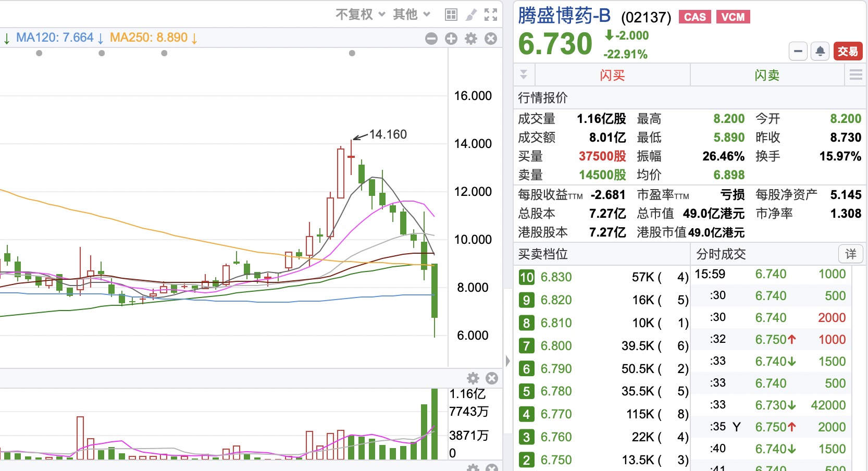Close the volume indicator panel
The image size is (868, 471).
point(492,378)
